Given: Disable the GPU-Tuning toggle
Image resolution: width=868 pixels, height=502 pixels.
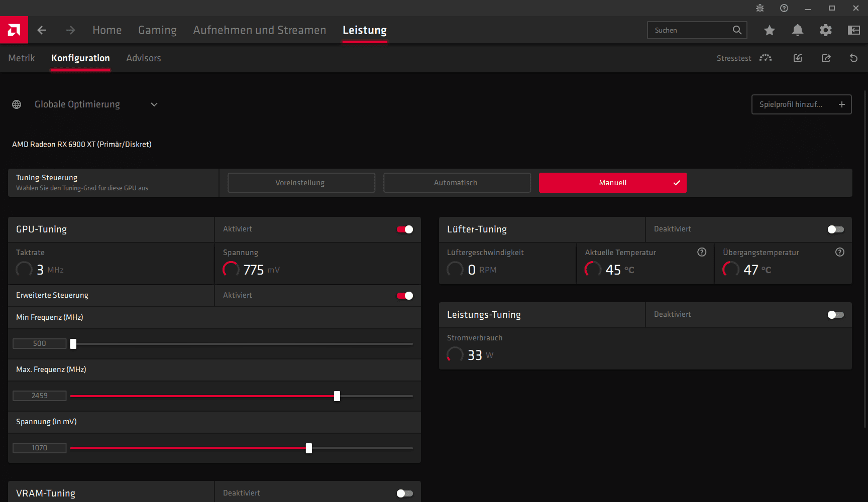Looking at the screenshot, I should click(405, 229).
